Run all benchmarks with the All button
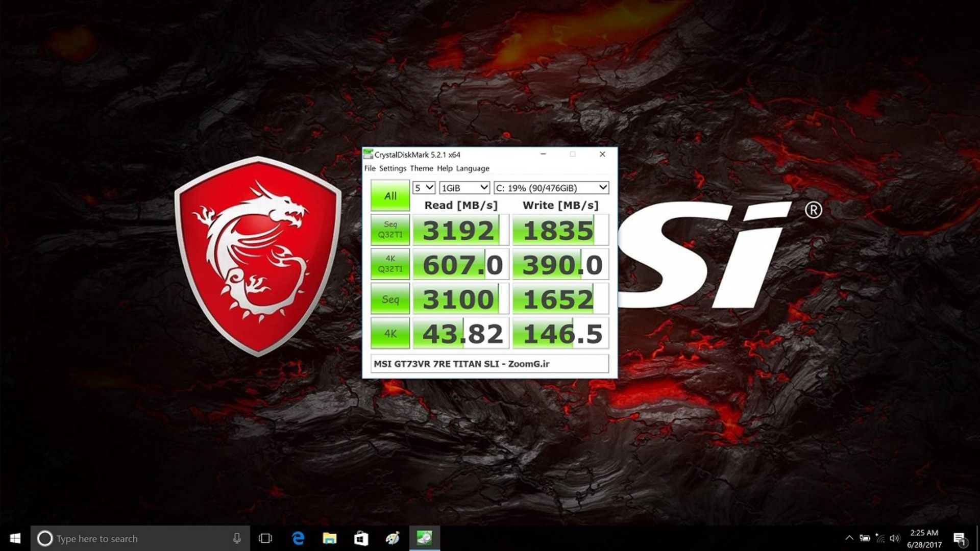980x551 pixels. click(390, 195)
